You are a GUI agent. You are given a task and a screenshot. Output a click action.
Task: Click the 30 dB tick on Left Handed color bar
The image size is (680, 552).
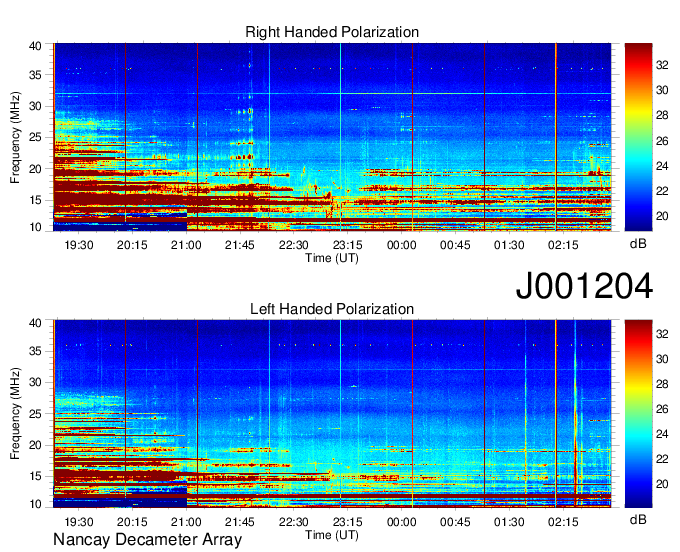point(662,359)
